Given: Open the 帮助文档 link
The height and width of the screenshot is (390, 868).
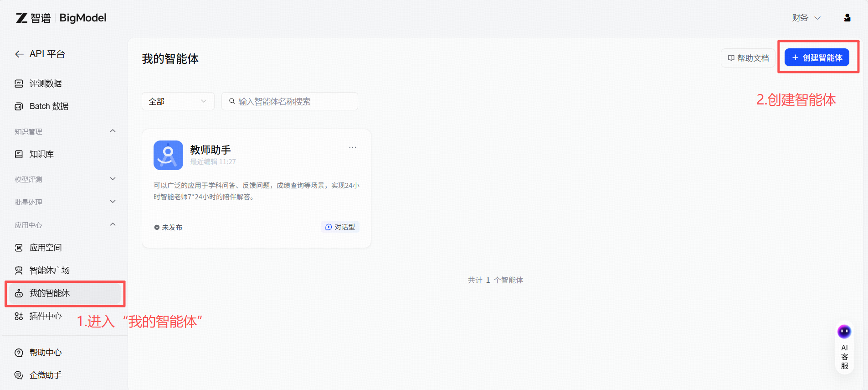Looking at the screenshot, I should [x=748, y=58].
